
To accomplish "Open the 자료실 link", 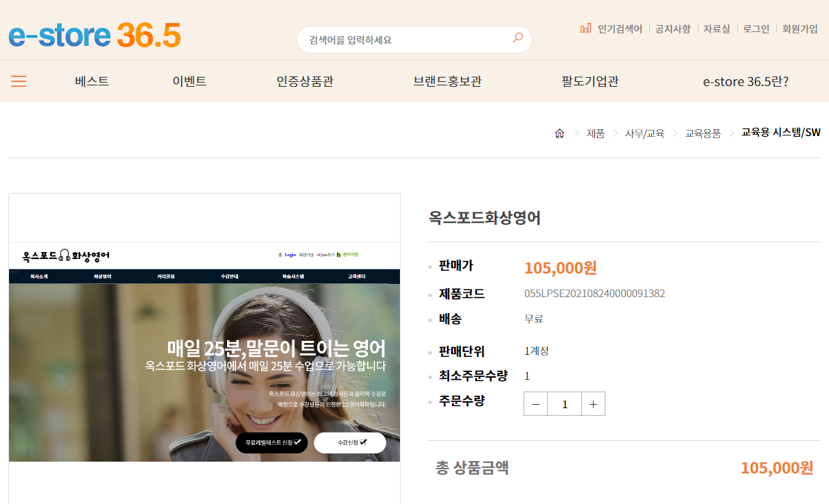I will point(717,28).
